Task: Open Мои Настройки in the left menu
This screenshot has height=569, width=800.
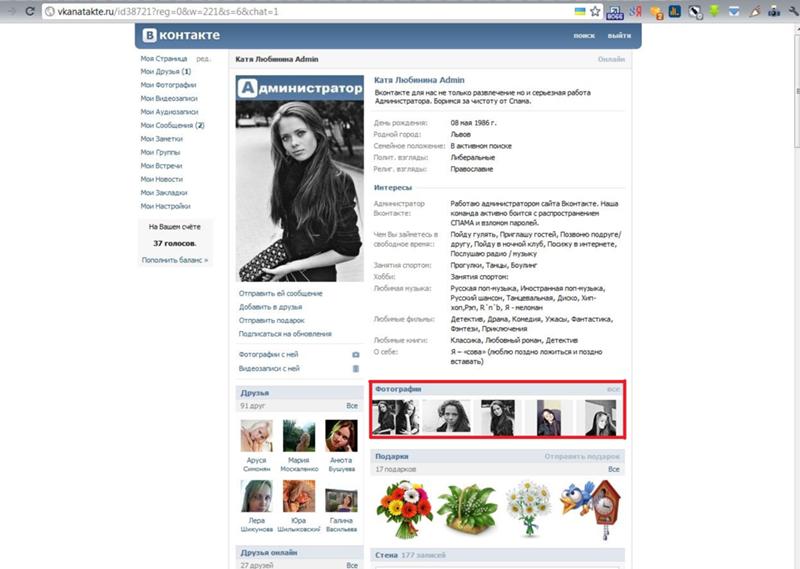Action: [165, 206]
